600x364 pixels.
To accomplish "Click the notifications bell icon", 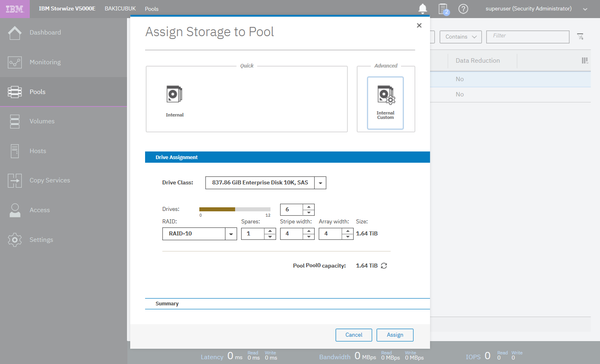I will click(x=422, y=9).
